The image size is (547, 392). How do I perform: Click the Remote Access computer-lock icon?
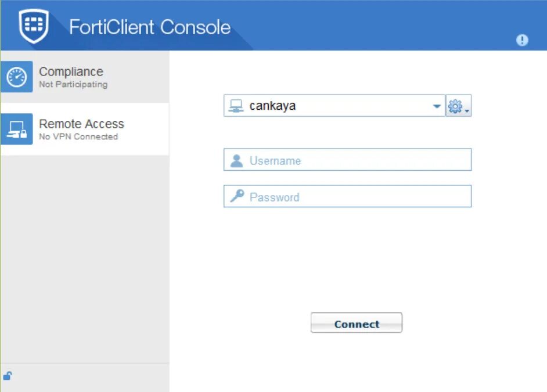pos(16,130)
